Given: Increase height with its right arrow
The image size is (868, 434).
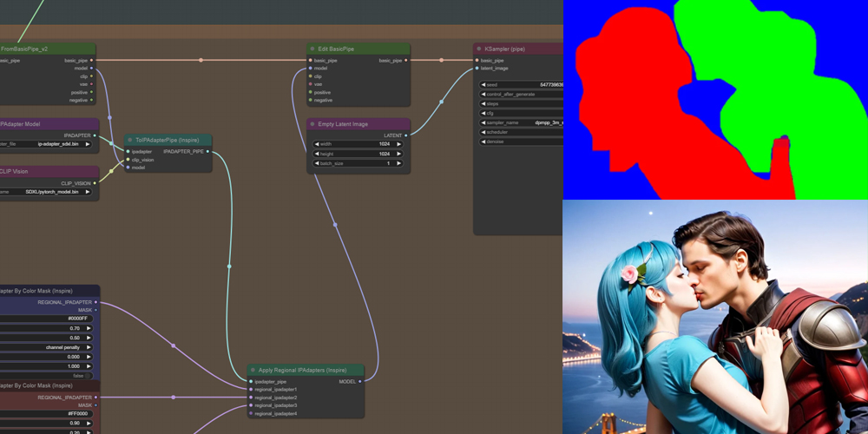Looking at the screenshot, I should click(x=399, y=154).
